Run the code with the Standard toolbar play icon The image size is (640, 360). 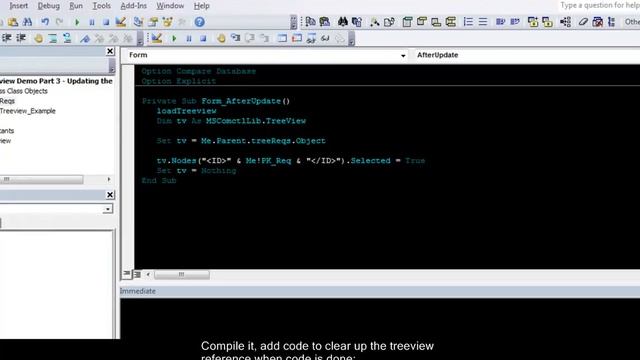tap(77, 22)
